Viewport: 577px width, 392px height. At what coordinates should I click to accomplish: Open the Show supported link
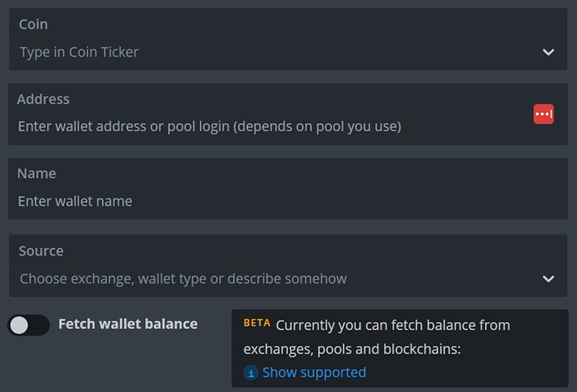point(314,373)
